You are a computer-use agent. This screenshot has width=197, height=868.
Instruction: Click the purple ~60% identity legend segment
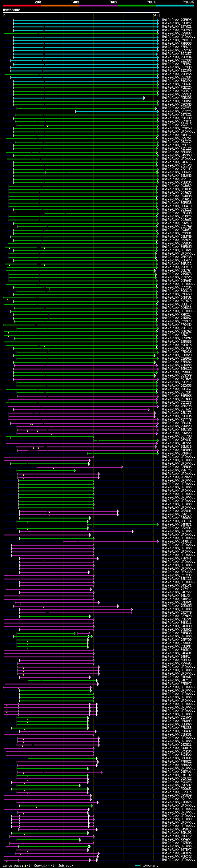coord(99,6)
